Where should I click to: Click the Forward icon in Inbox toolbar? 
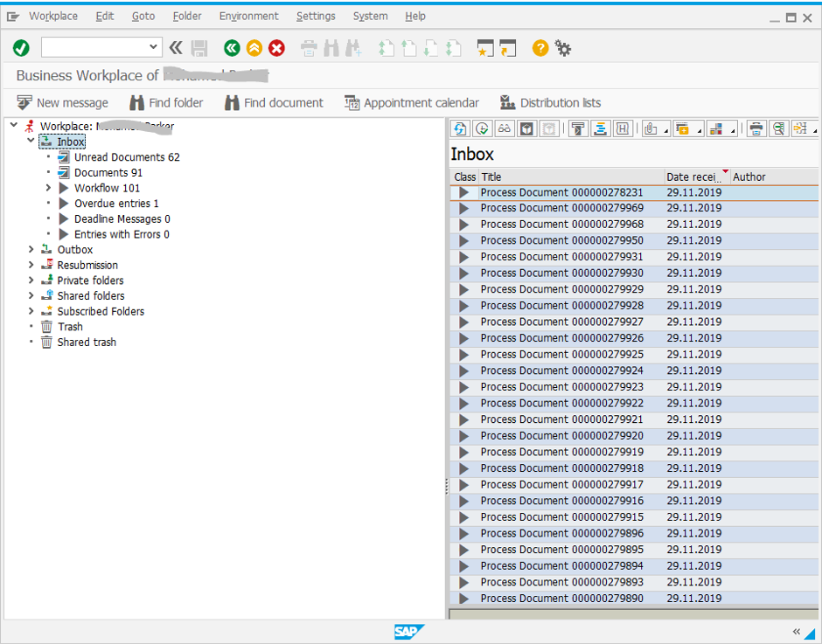pyautogui.click(x=578, y=128)
